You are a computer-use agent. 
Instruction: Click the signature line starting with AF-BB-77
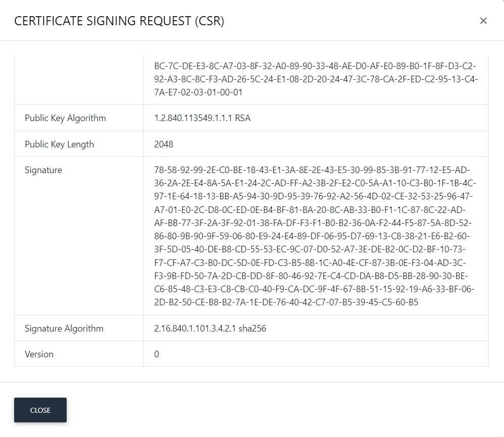(x=313, y=223)
